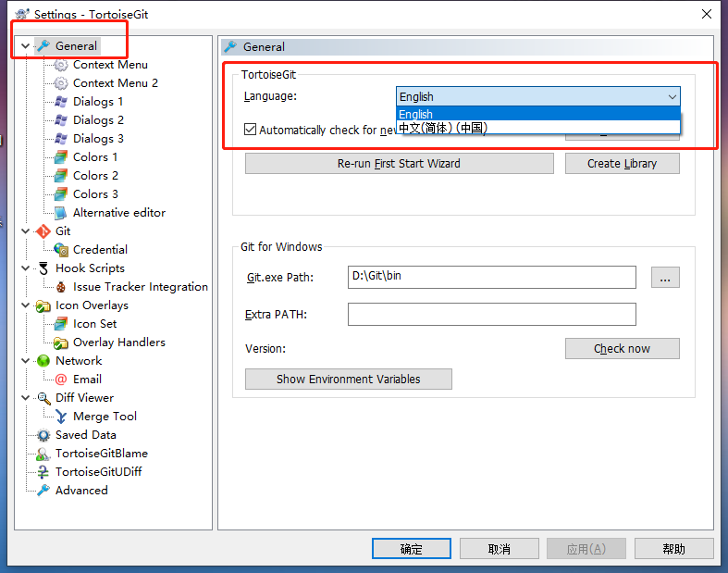728x573 pixels.
Task: Collapse the Icon Overlays tree node
Action: coord(25,305)
